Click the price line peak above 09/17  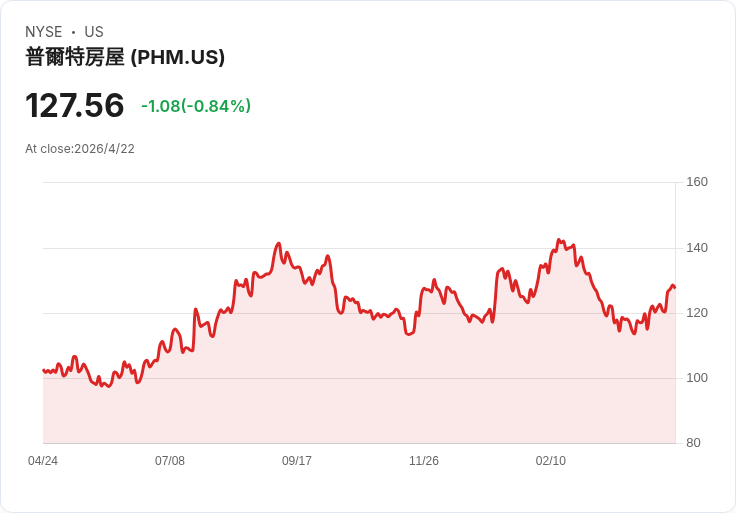click(279, 244)
